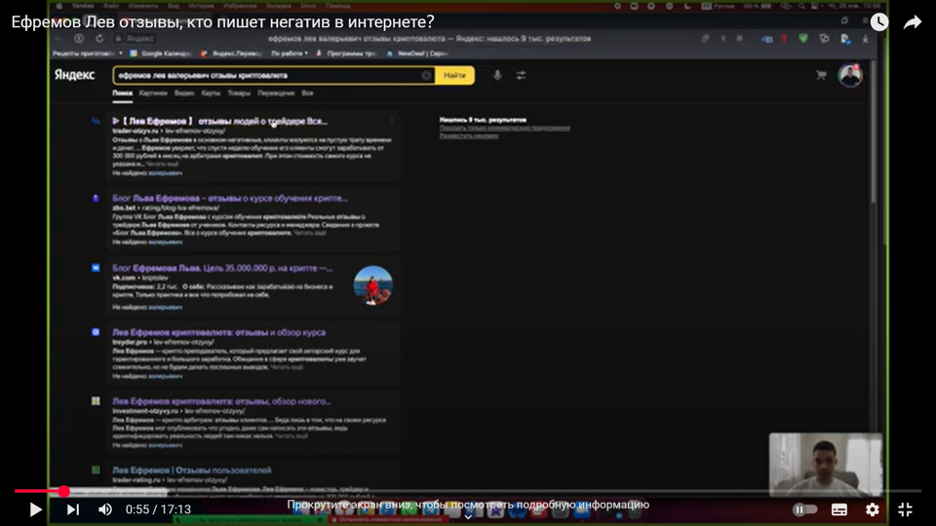Image resolution: width=936 pixels, height=526 pixels.
Task: Click the yellow Найти button
Action: [x=455, y=75]
